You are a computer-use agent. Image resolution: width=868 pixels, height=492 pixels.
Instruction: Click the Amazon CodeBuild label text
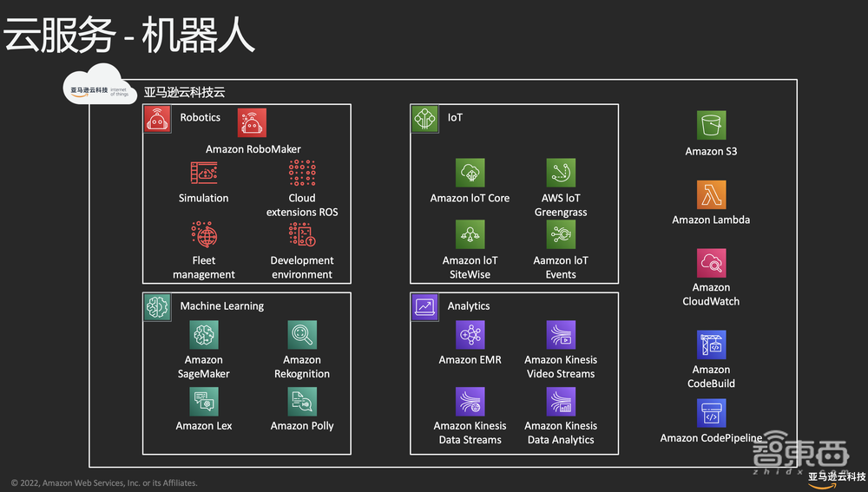point(711,377)
